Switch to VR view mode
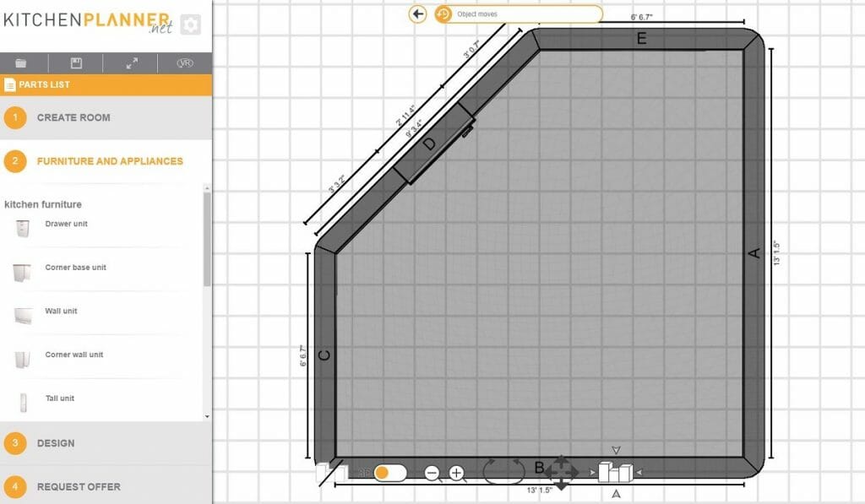Viewport: 865px width, 504px height. pos(185,63)
